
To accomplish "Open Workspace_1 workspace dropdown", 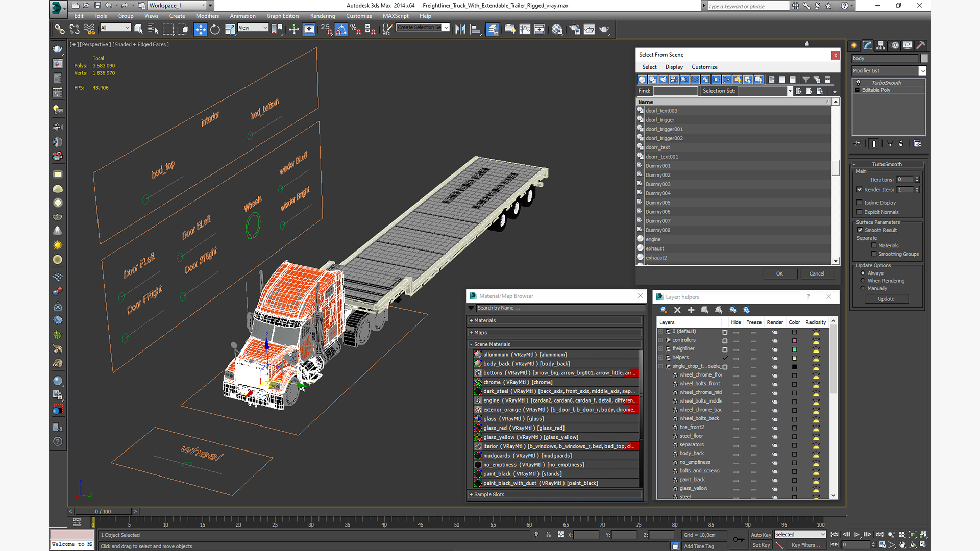I will pyautogui.click(x=178, y=6).
